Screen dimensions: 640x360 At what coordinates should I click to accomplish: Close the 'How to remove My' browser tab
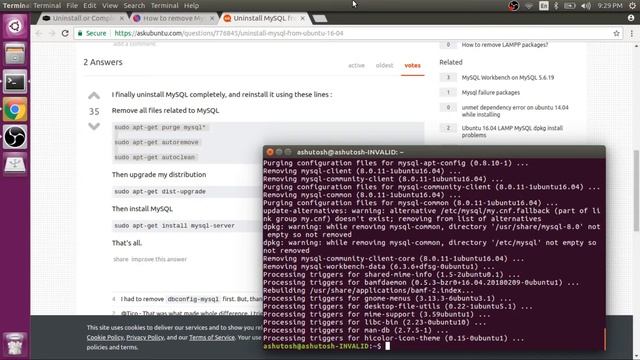click(x=212, y=18)
